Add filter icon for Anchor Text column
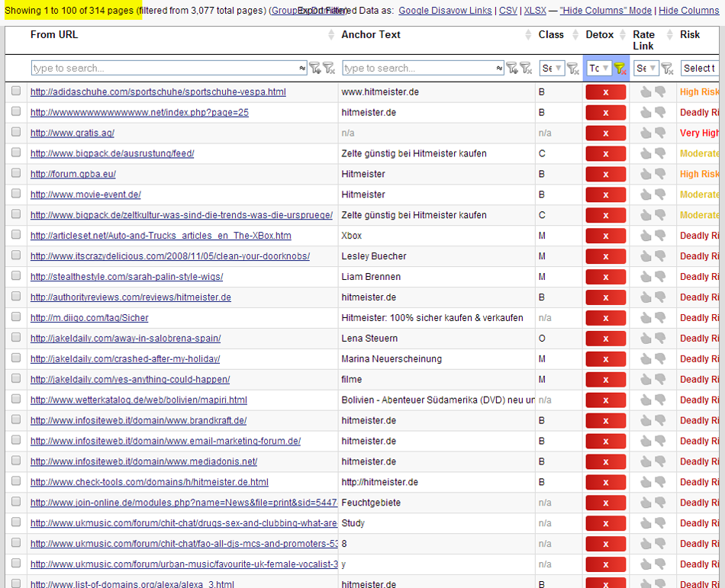725x588 pixels. pyautogui.click(x=512, y=69)
